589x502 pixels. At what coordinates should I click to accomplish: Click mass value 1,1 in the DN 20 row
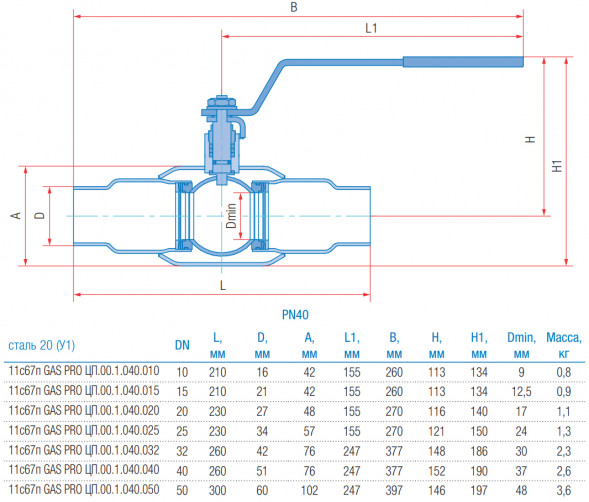[x=564, y=412]
